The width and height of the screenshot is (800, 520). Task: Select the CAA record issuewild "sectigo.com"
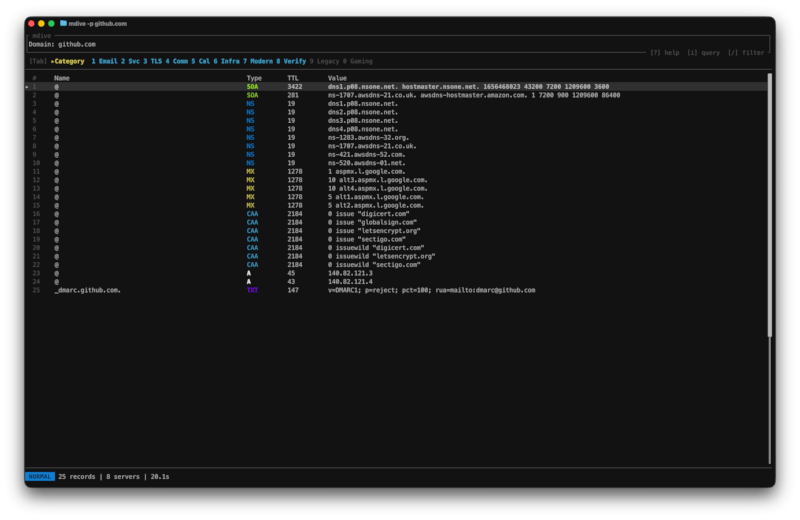(396, 265)
